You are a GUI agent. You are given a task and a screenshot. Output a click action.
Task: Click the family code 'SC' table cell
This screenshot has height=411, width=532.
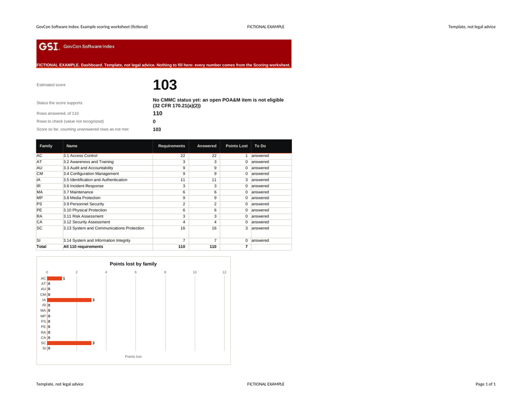coord(49,231)
